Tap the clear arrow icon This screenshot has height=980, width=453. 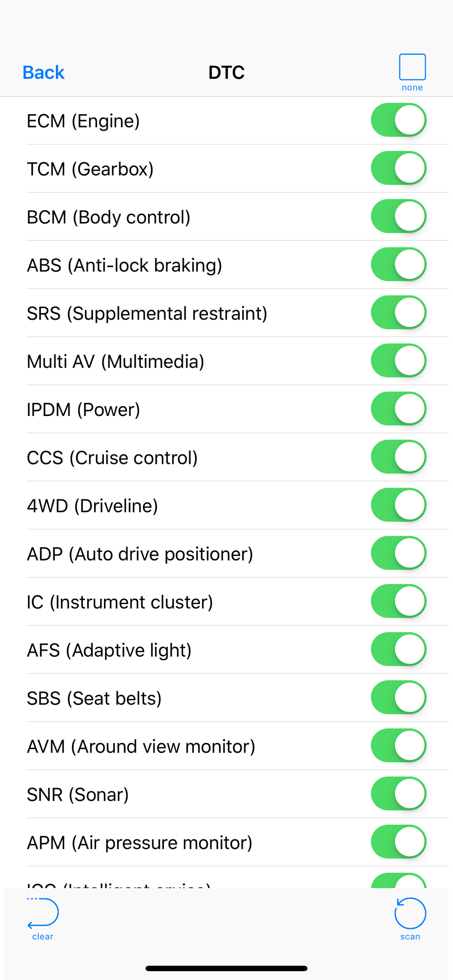click(x=43, y=913)
